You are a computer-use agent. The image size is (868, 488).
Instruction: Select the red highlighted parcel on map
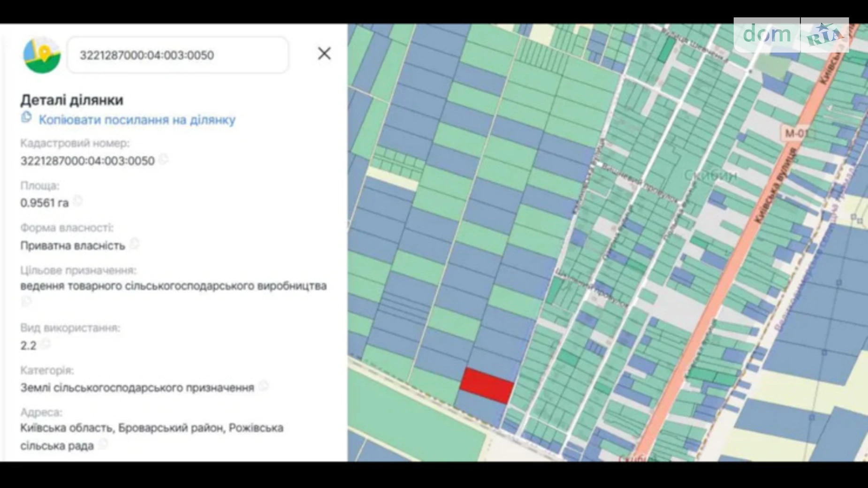(x=487, y=386)
